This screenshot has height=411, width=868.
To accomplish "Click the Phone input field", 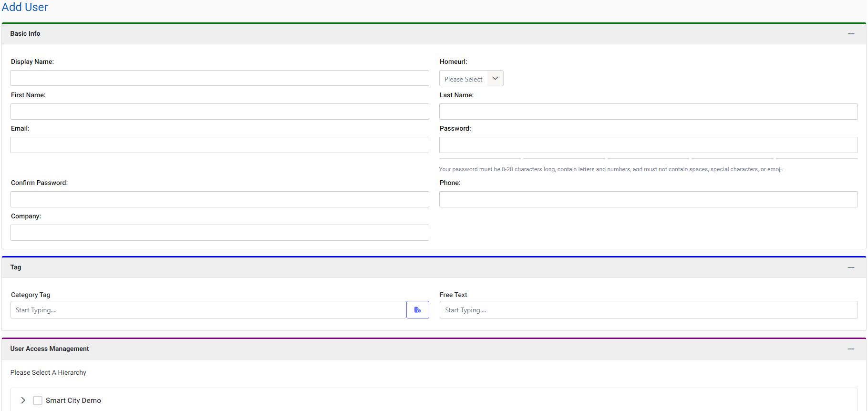I will coord(648,199).
